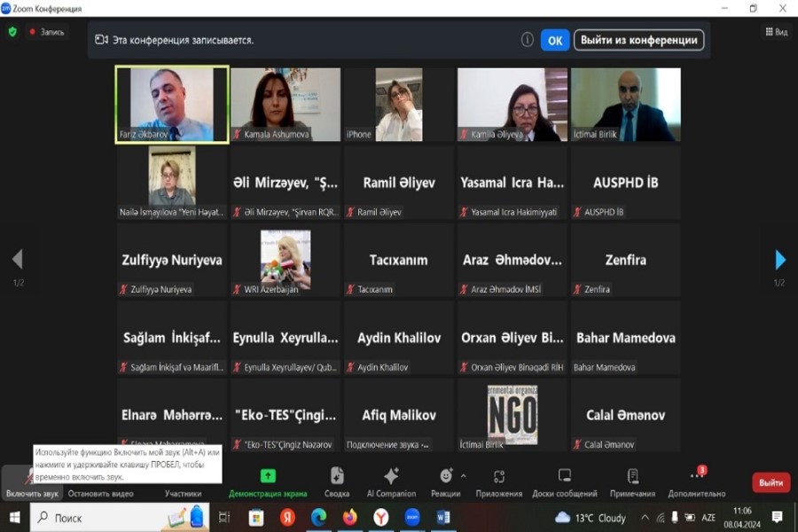Open the taskbar clock and date

click(x=742, y=517)
